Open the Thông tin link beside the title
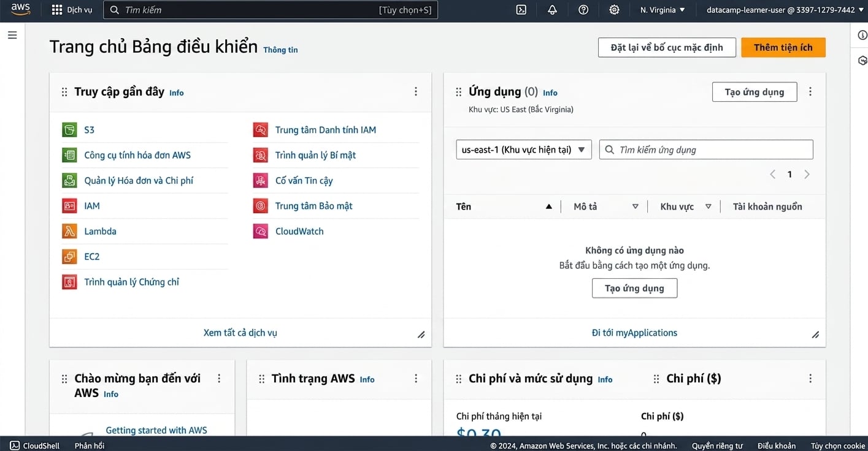Screen dimensions: 868x451 (x=280, y=50)
